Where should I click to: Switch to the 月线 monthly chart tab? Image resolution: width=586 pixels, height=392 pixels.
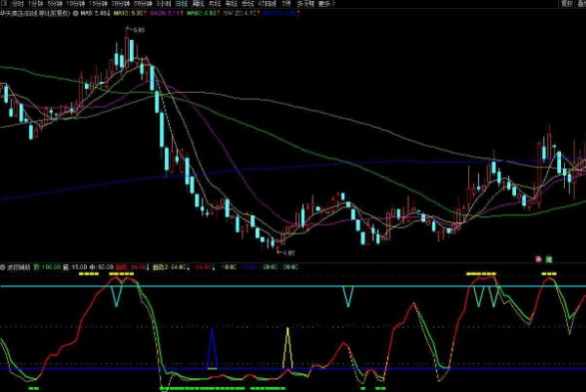point(215,4)
